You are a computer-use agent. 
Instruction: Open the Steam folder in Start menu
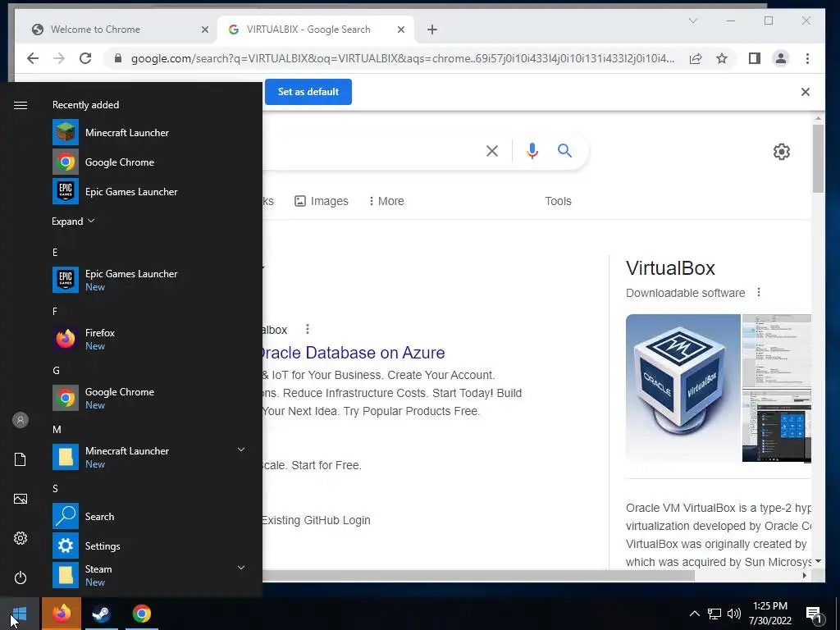(148, 575)
